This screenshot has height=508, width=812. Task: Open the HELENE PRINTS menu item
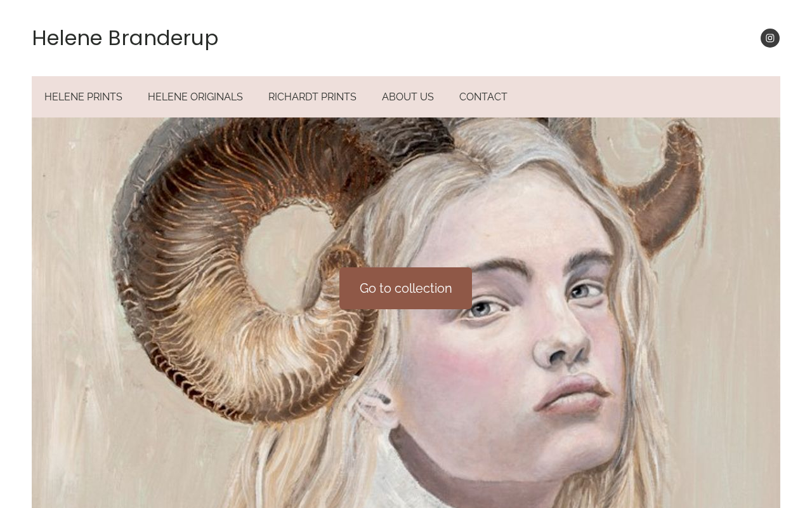click(x=83, y=97)
